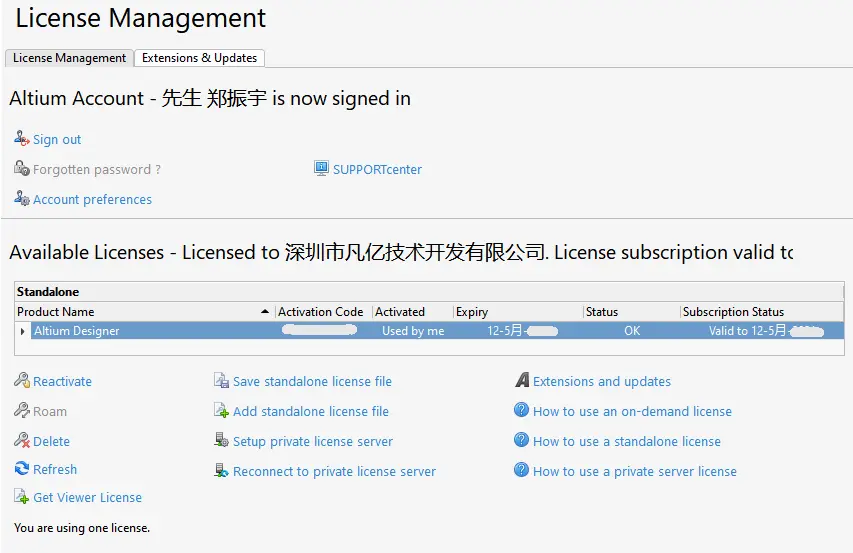Click the Add standalone license file icon
This screenshot has width=853, height=553.
click(221, 410)
